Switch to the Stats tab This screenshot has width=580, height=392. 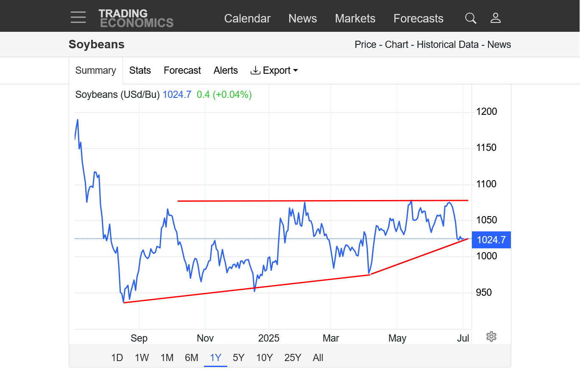pyautogui.click(x=140, y=70)
